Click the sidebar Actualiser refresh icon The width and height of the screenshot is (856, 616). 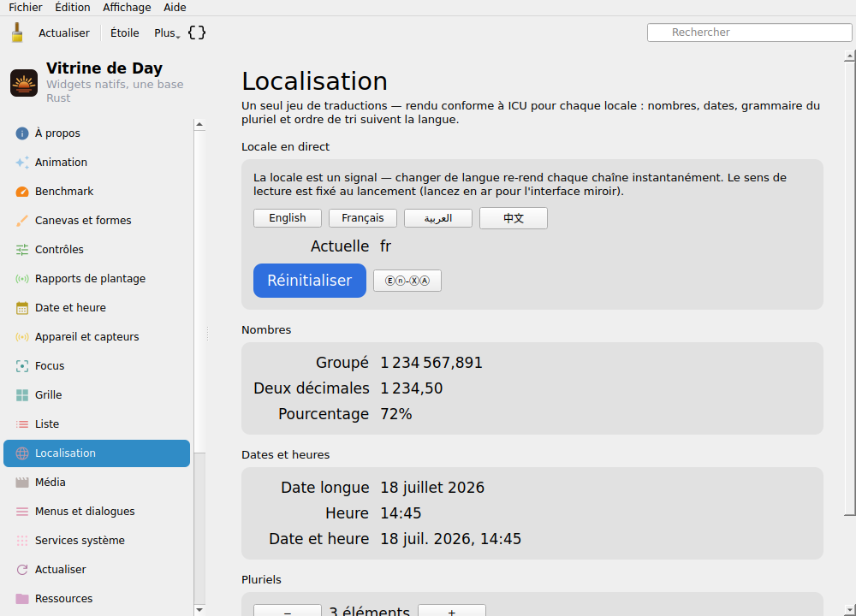click(x=22, y=570)
